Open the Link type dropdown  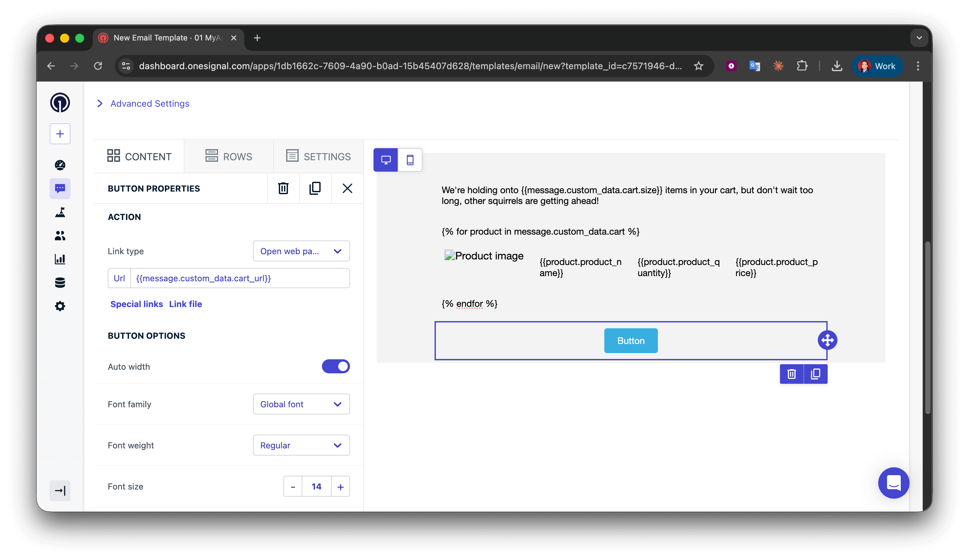301,251
